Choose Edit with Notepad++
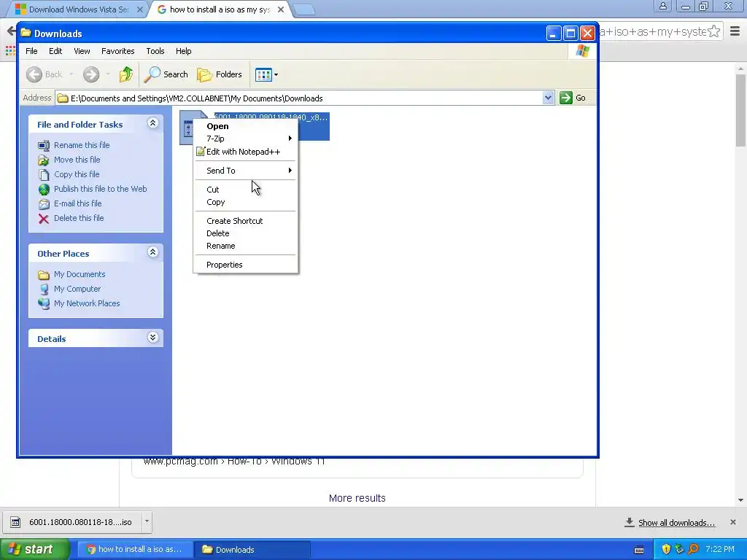This screenshot has width=747, height=560. point(245,152)
